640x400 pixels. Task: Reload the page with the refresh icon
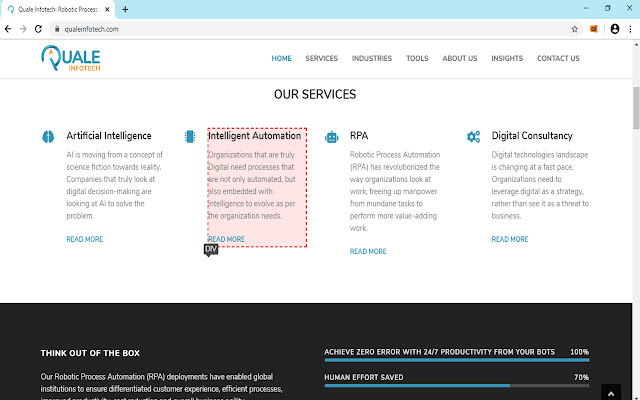(x=38, y=29)
